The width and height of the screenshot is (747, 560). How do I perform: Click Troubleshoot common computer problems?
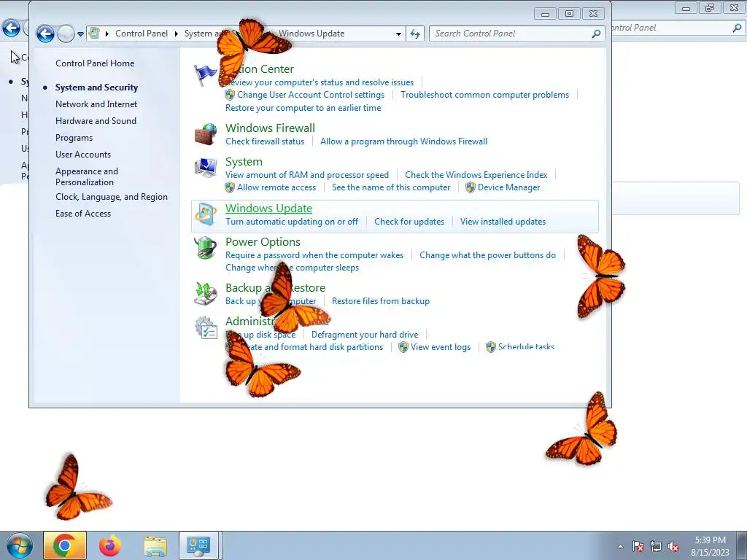coord(484,95)
